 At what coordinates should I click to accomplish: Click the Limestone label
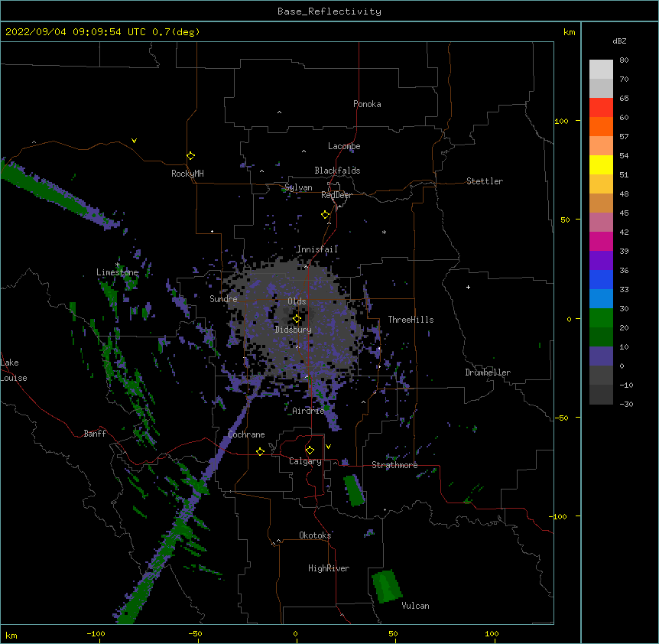pos(117,272)
